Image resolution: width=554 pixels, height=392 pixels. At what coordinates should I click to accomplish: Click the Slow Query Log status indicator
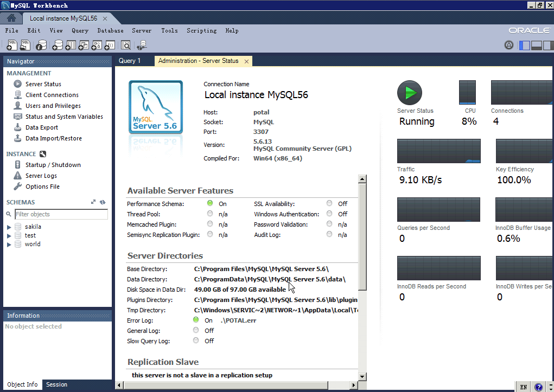click(196, 340)
